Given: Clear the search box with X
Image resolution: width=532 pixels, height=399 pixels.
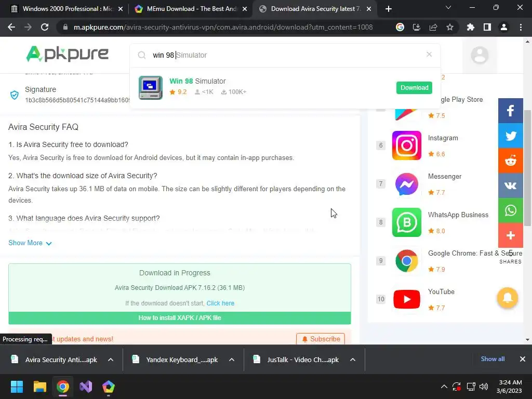Looking at the screenshot, I should 429,54.
